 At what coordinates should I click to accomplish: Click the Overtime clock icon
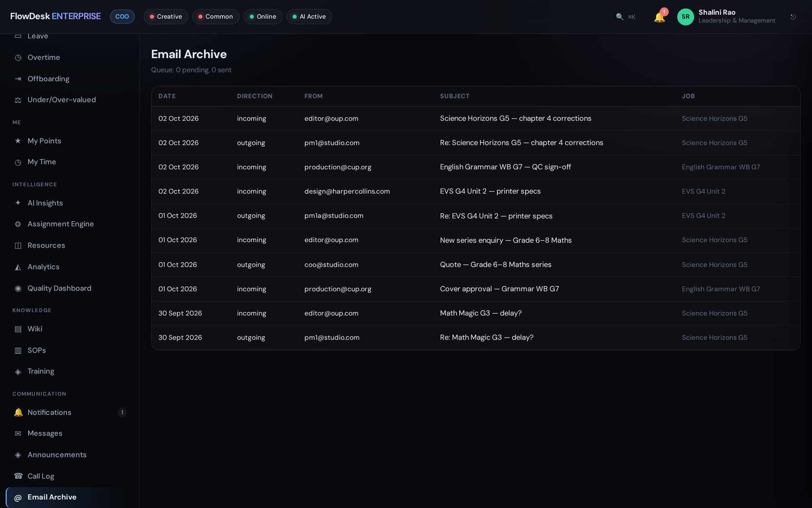click(x=18, y=58)
